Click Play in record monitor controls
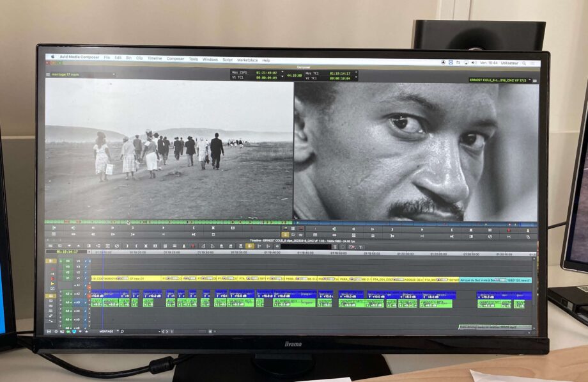The height and width of the screenshot is (382, 588). pyautogui.click(x=421, y=230)
